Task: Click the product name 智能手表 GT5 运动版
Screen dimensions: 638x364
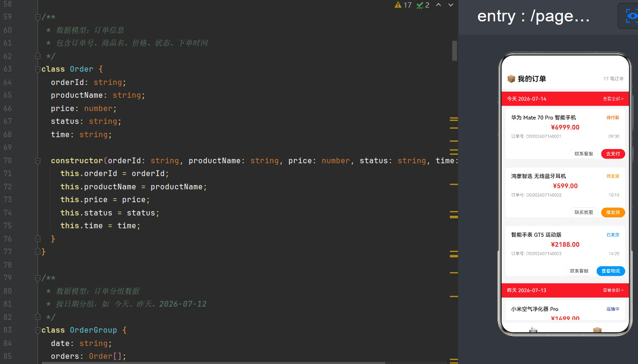Action: click(x=536, y=235)
